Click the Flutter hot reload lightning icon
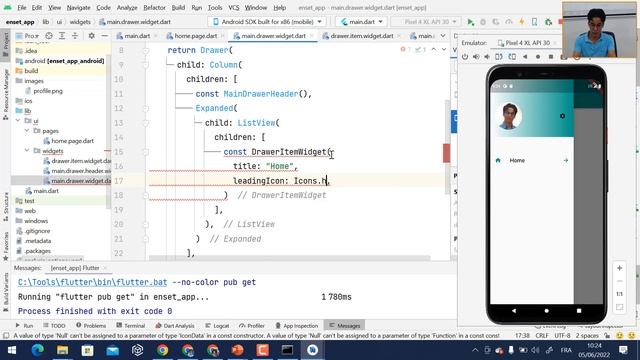 (x=522, y=22)
